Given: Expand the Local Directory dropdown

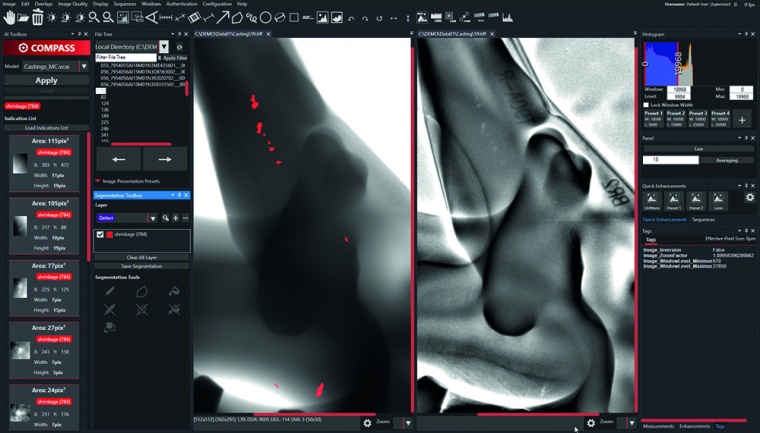Looking at the screenshot, I should point(164,47).
